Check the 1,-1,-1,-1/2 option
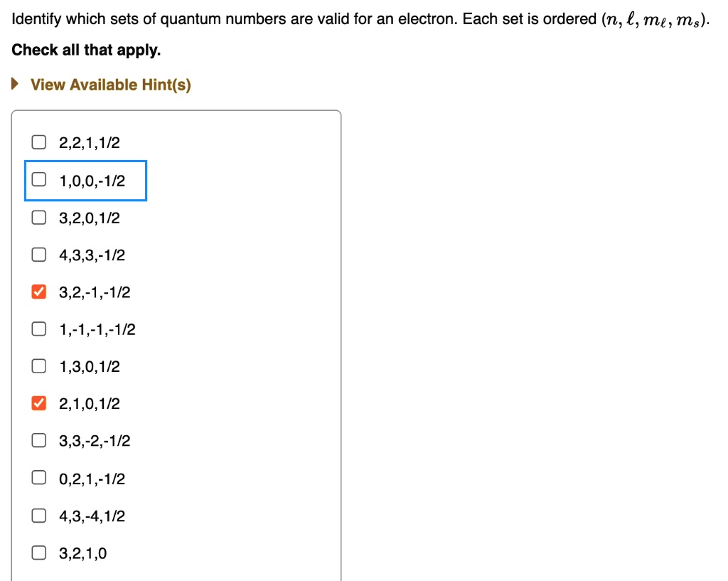 coord(38,329)
